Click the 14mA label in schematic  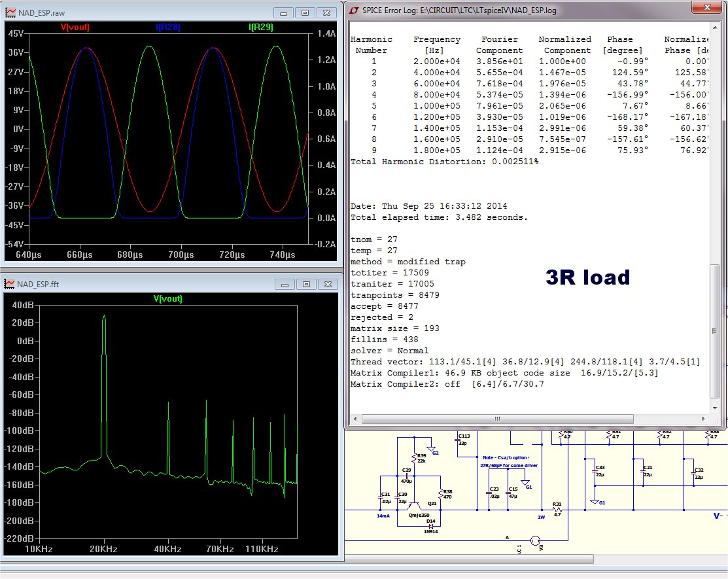383,516
